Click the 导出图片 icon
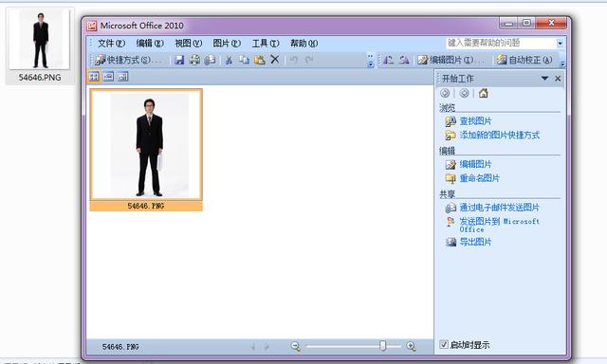The width and height of the screenshot is (607, 364). click(x=451, y=242)
